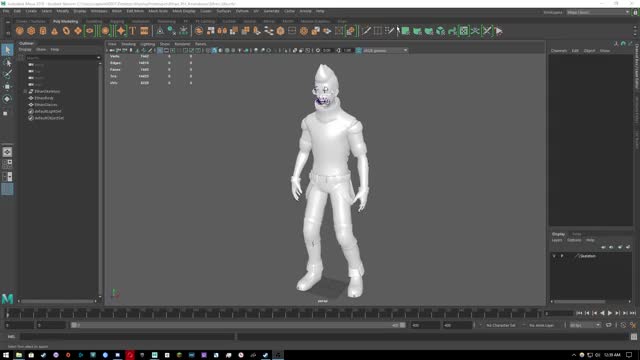Open the Edit Mesh menu
Screen dimensions: 640x360
[135, 11]
